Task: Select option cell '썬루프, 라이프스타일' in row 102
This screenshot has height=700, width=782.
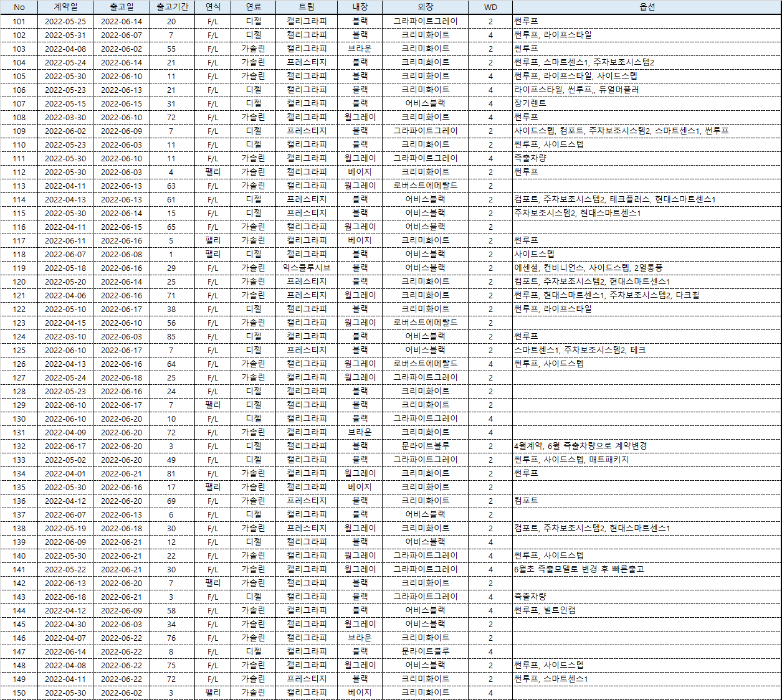Action: (647, 35)
